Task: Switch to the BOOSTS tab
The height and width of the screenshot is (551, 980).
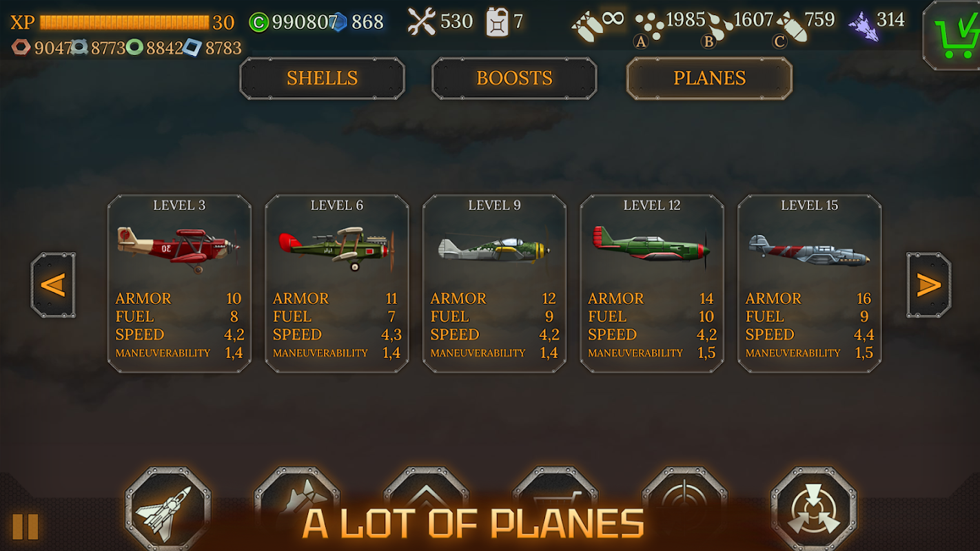Action: click(514, 79)
